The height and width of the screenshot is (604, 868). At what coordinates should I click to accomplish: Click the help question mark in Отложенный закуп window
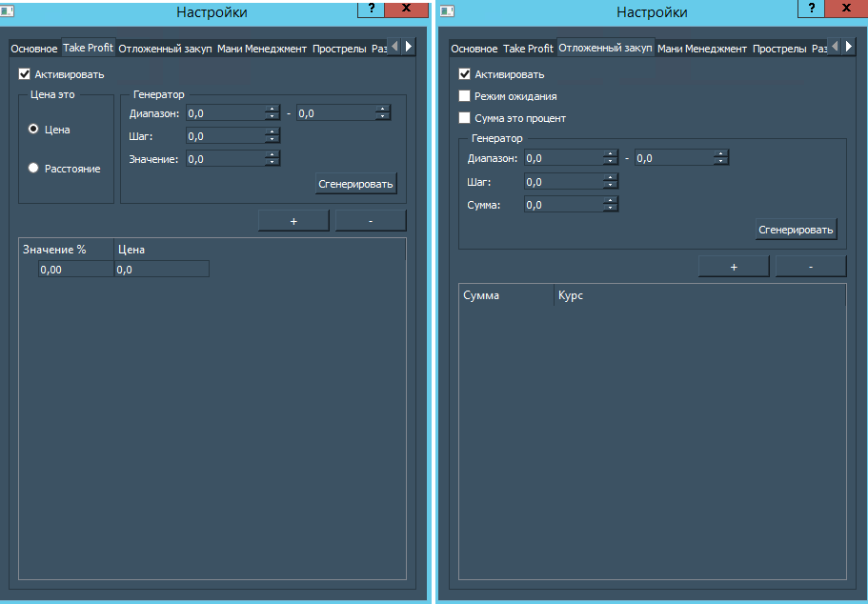point(810,8)
